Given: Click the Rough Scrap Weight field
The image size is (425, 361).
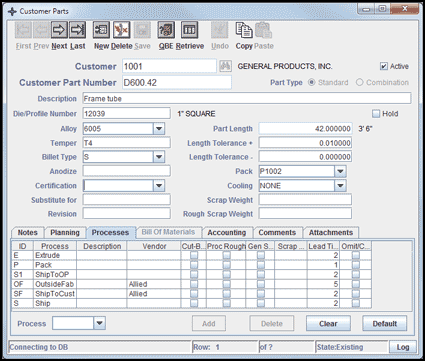Looking at the screenshot, I should coord(305,213).
